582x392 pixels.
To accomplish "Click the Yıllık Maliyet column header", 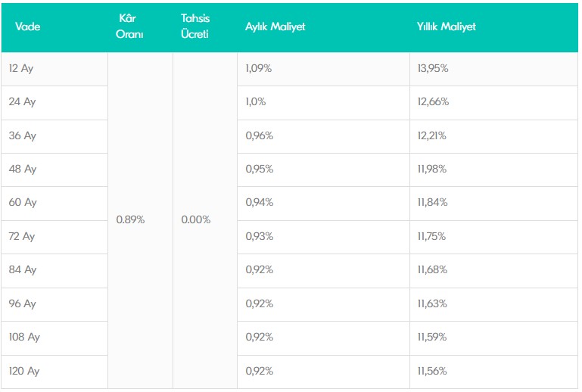I will tap(447, 26).
